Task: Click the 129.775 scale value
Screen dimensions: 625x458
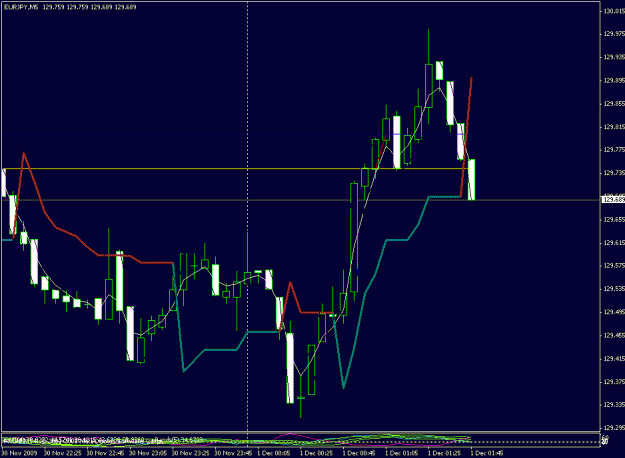Action: coord(614,150)
